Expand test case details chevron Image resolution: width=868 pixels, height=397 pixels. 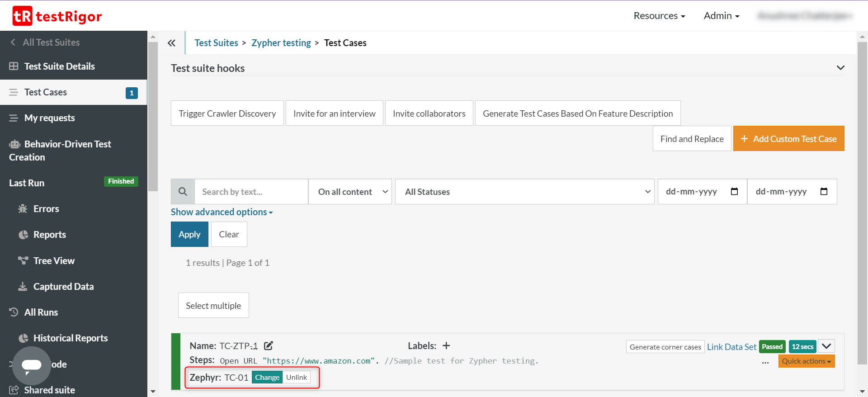826,346
